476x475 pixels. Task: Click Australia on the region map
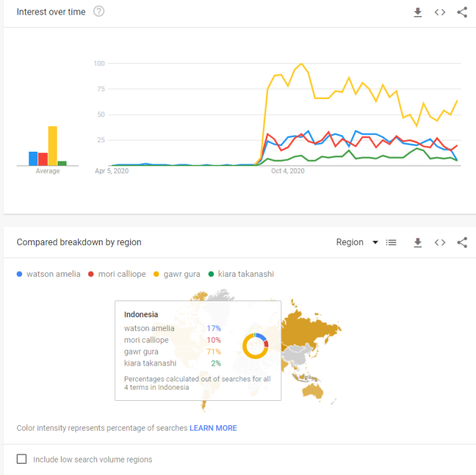(x=312, y=391)
